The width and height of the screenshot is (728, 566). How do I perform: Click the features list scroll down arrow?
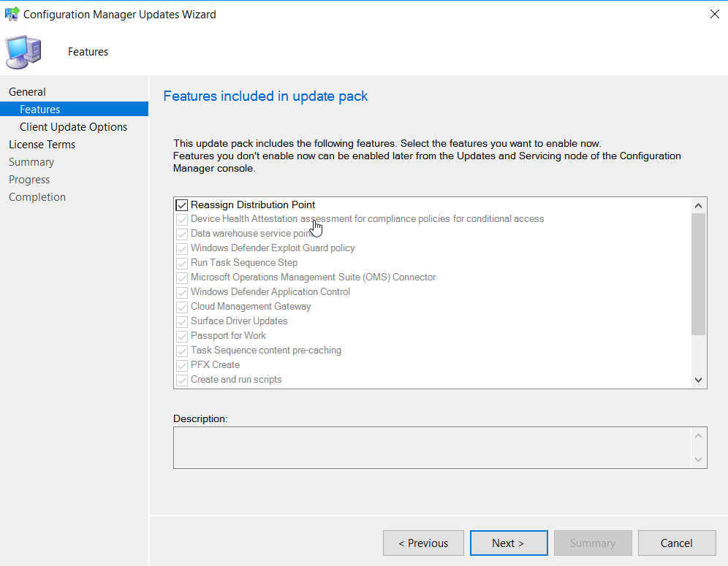point(698,380)
